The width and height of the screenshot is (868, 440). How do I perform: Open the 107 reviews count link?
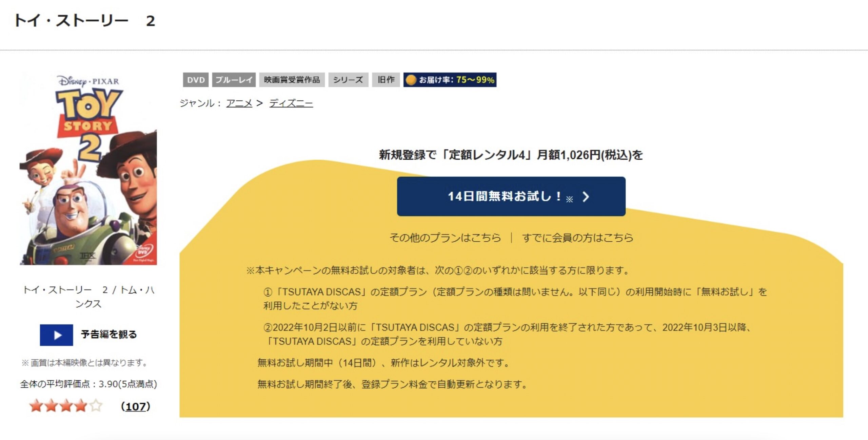click(x=136, y=406)
